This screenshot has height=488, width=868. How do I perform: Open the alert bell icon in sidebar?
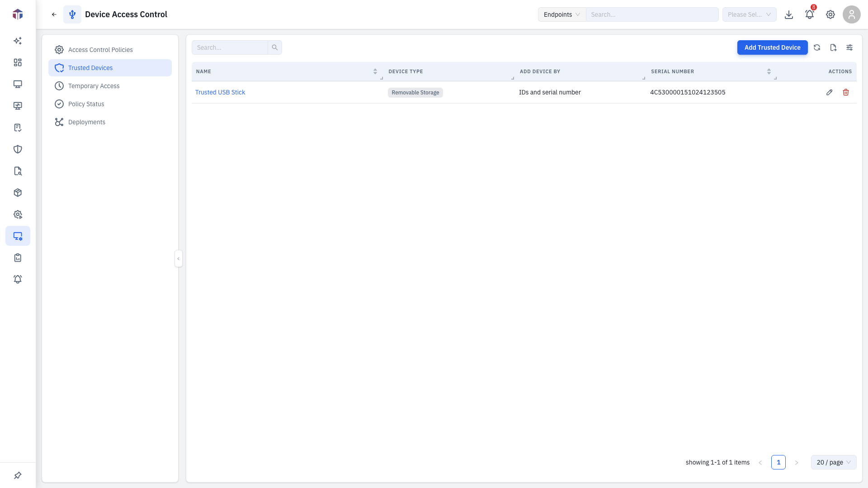pyautogui.click(x=18, y=279)
